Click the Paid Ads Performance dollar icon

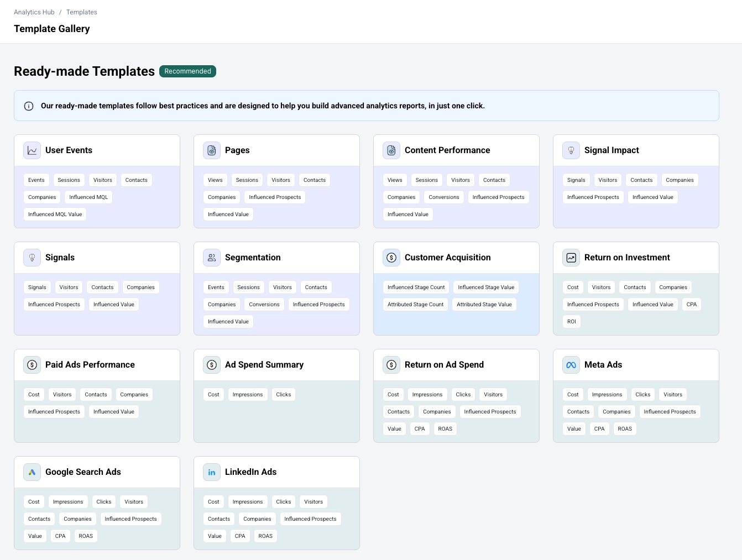click(32, 365)
